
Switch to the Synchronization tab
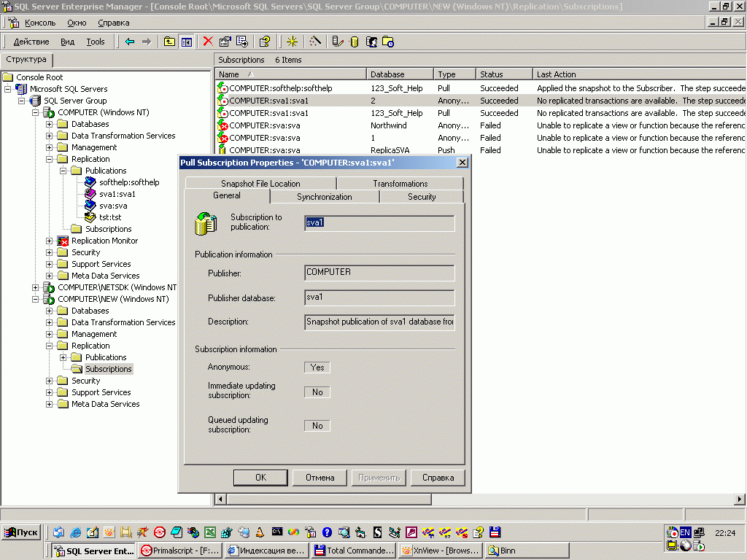coord(325,197)
